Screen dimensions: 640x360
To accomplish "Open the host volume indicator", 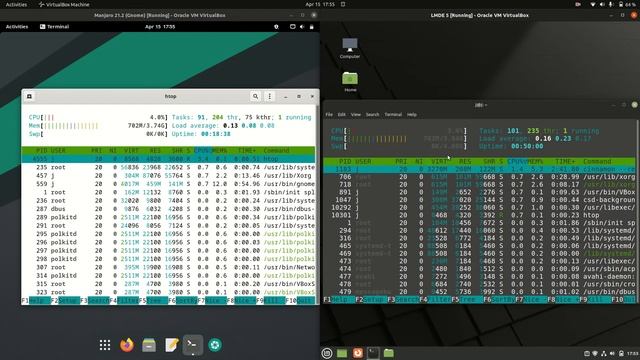I will click(602, 4).
